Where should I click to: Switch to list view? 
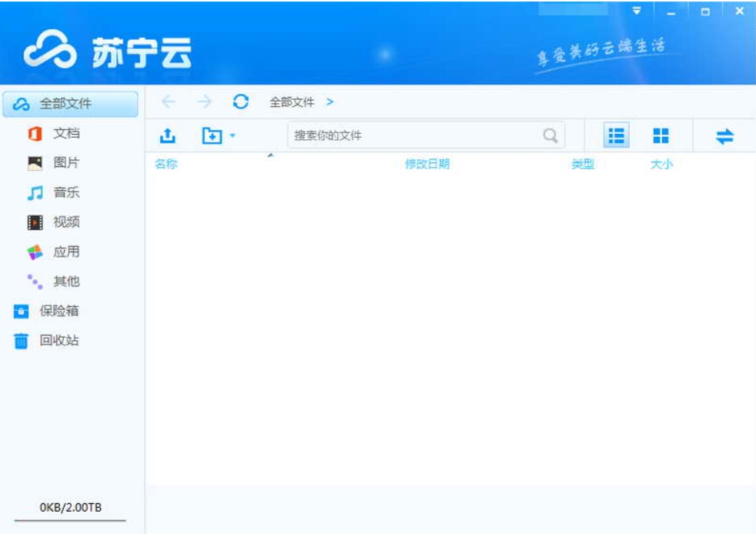(616, 135)
